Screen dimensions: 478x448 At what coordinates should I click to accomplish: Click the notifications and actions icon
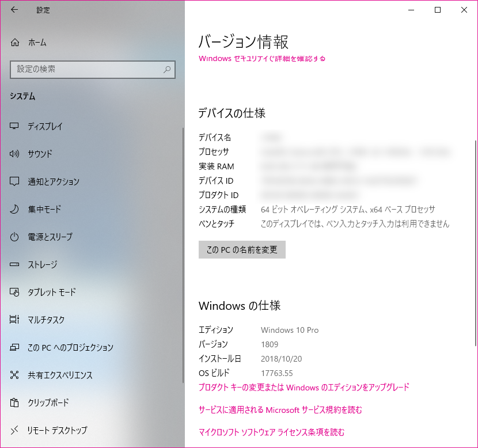[x=15, y=181]
